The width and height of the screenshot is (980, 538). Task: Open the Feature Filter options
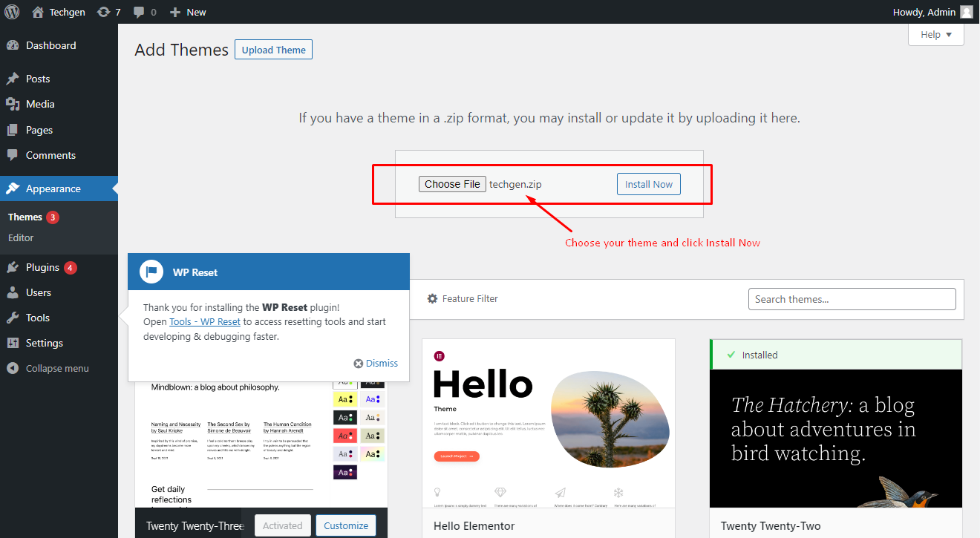pyautogui.click(x=463, y=298)
